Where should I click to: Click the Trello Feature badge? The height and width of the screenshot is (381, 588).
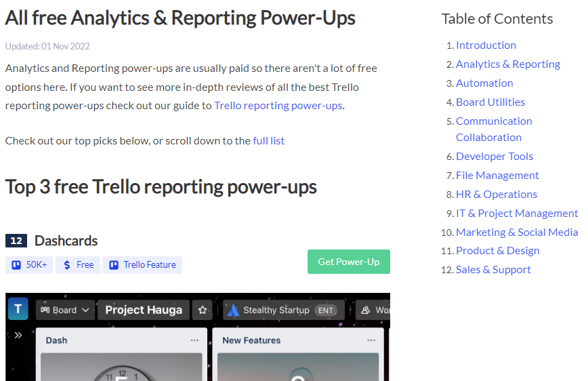[x=142, y=265]
